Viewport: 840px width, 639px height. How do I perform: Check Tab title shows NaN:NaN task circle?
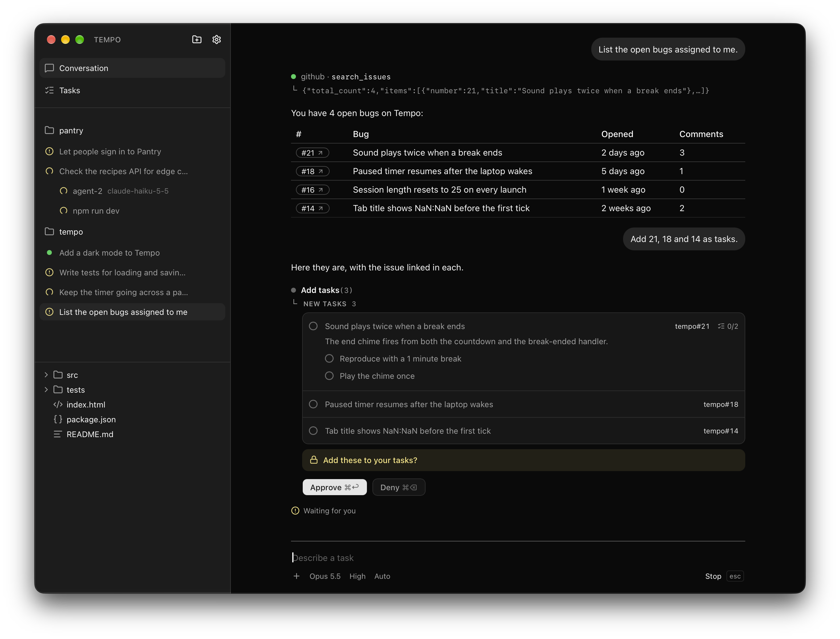coord(313,431)
